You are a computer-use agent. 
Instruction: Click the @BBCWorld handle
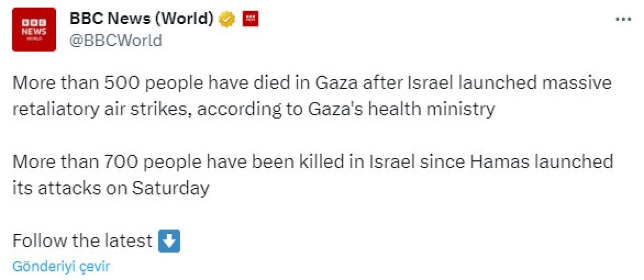point(115,41)
